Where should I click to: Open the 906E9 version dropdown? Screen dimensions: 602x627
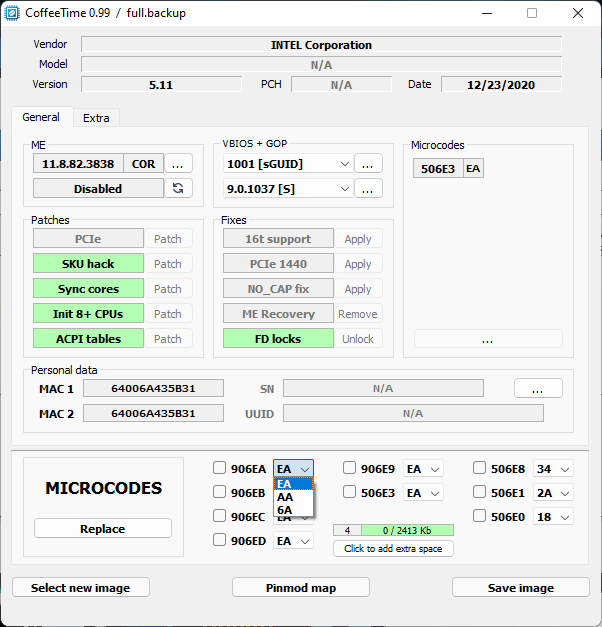[x=423, y=469]
